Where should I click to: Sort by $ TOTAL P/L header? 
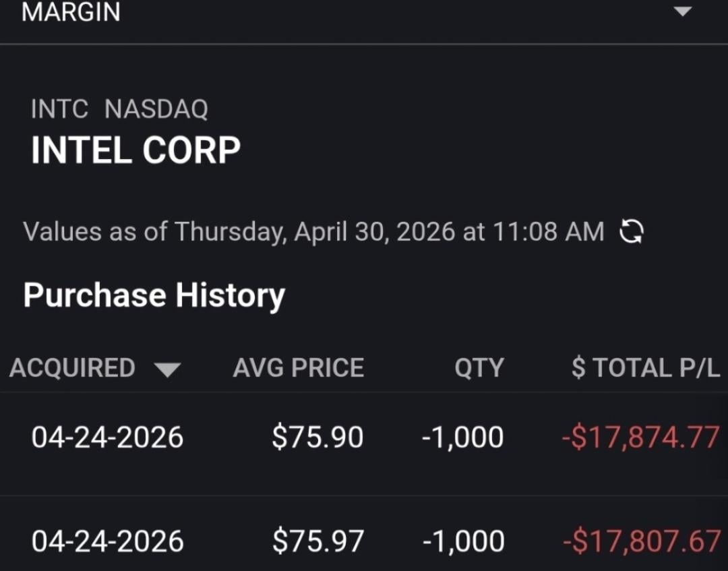click(645, 368)
